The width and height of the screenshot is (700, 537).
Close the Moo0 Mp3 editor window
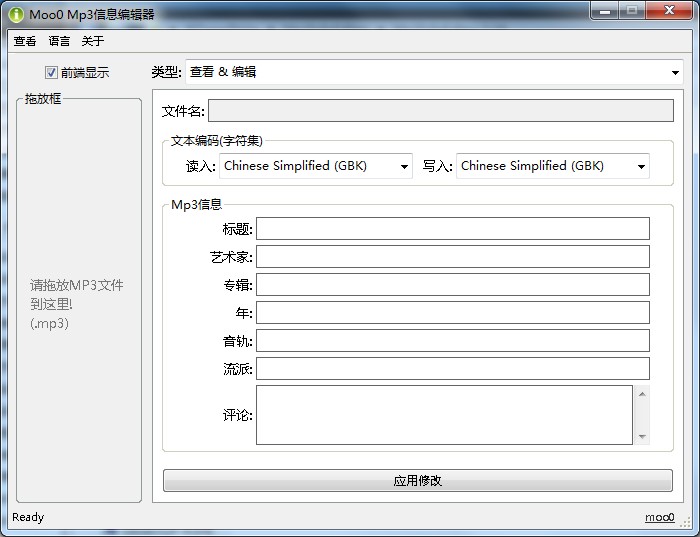point(669,10)
